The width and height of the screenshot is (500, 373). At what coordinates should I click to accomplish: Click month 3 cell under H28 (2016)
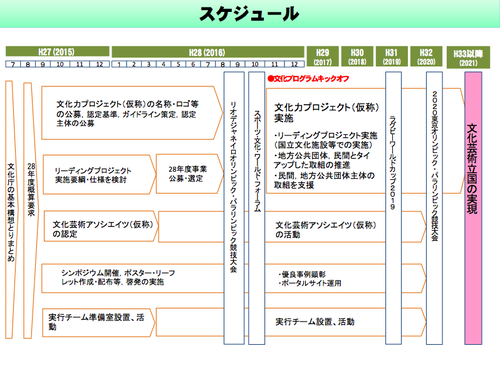149,64
